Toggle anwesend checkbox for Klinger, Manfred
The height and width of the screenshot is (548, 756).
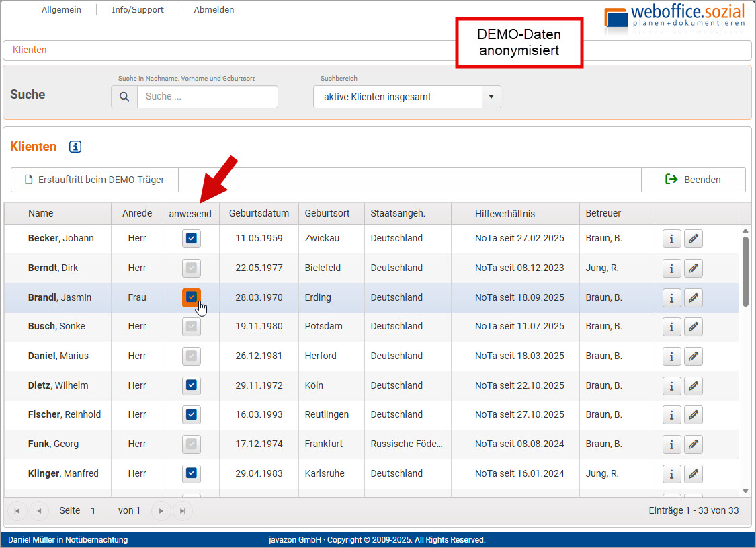[192, 473]
